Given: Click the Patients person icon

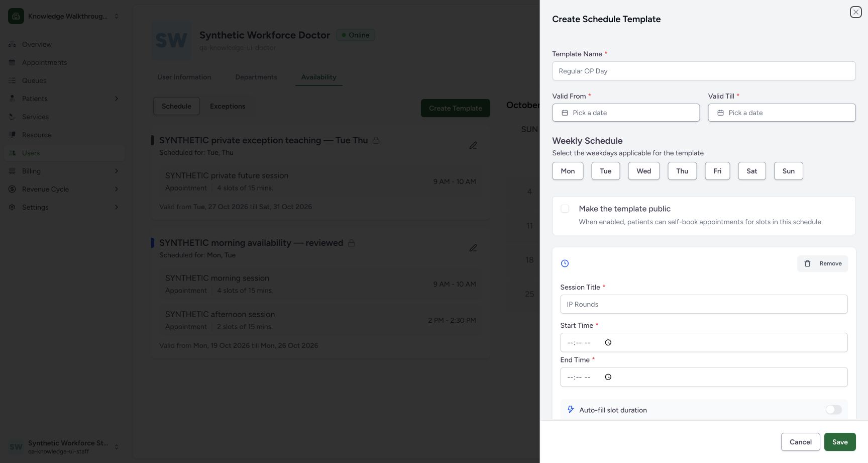Looking at the screenshot, I should 12,99.
